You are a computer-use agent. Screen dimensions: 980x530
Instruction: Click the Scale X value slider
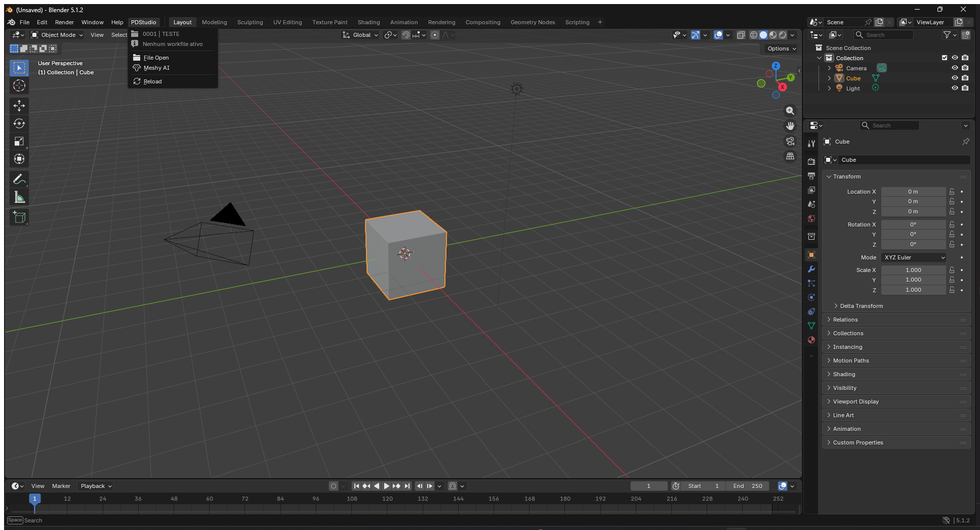click(x=913, y=270)
